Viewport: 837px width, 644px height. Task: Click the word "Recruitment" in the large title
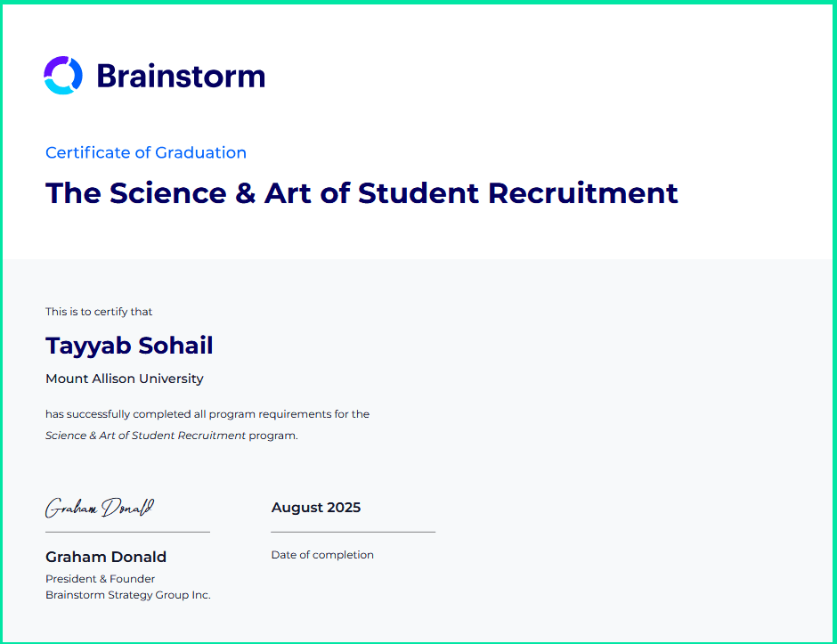point(583,193)
